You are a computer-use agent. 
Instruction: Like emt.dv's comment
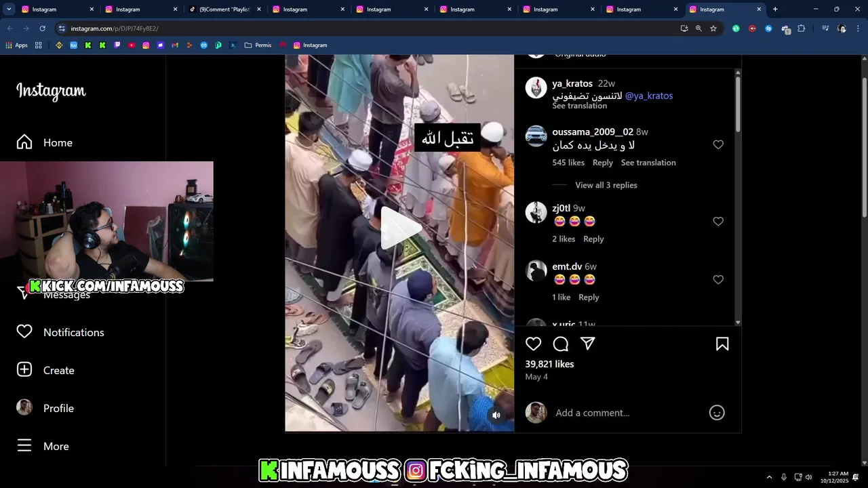(718, 279)
